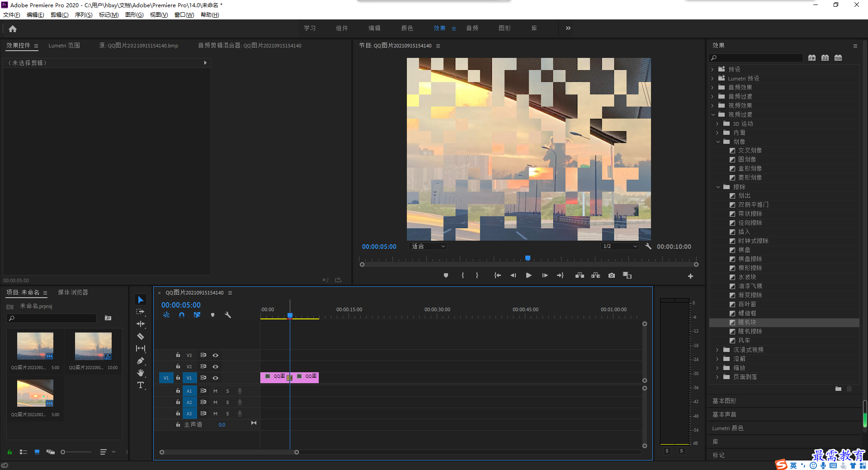Play the program monitor video
The height and width of the screenshot is (470, 868).
click(528, 275)
